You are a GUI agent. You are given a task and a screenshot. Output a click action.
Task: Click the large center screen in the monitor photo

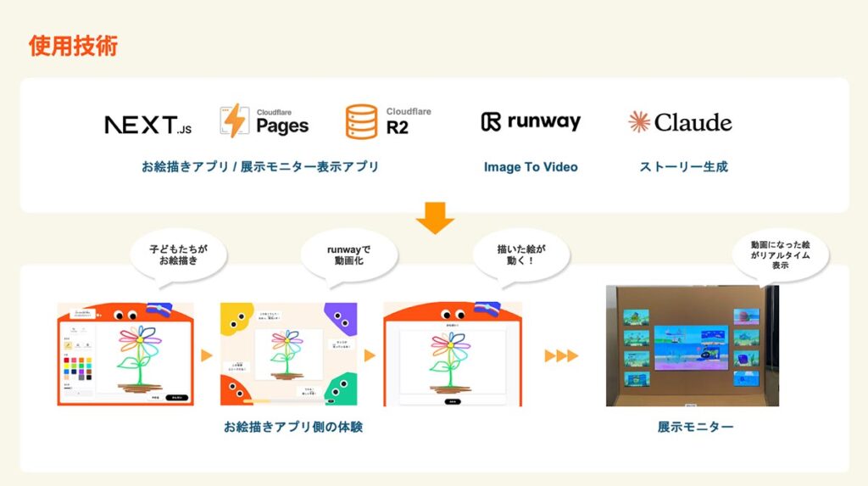(x=691, y=348)
